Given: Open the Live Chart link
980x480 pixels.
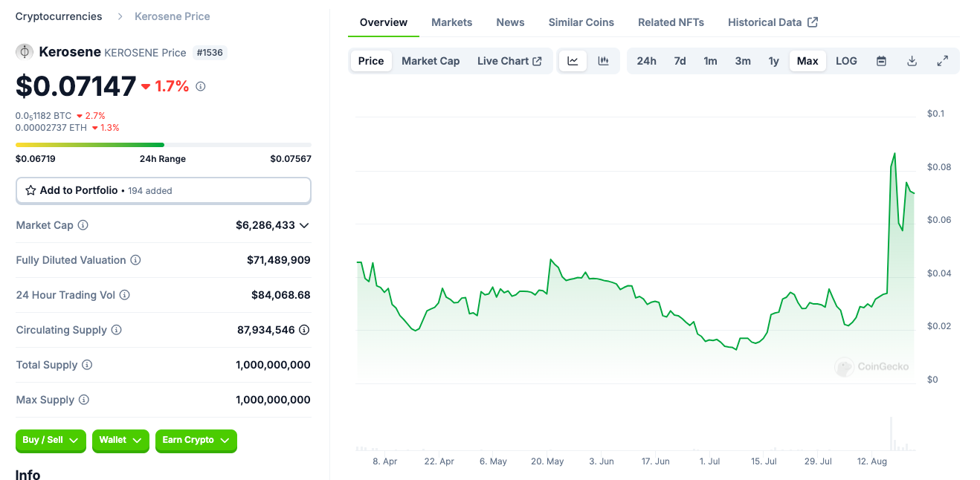Looking at the screenshot, I should [x=509, y=61].
